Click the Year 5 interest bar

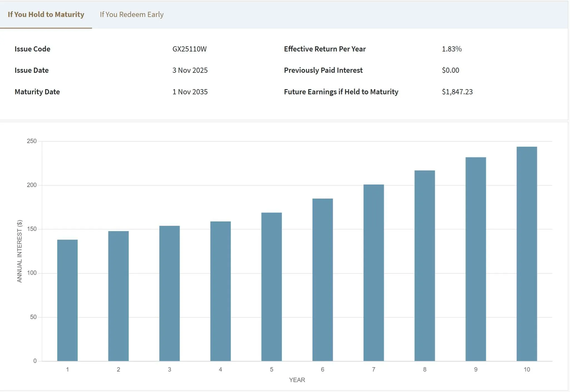(271, 287)
